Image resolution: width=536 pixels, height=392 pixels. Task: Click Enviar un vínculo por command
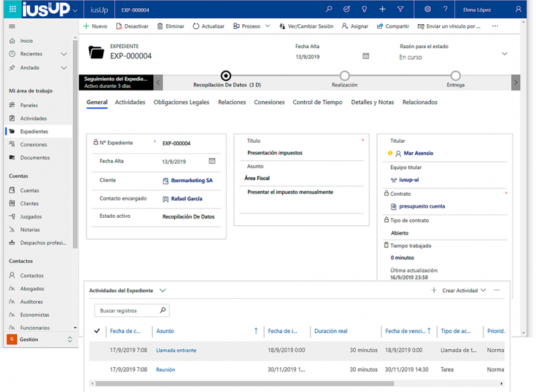[449, 26]
